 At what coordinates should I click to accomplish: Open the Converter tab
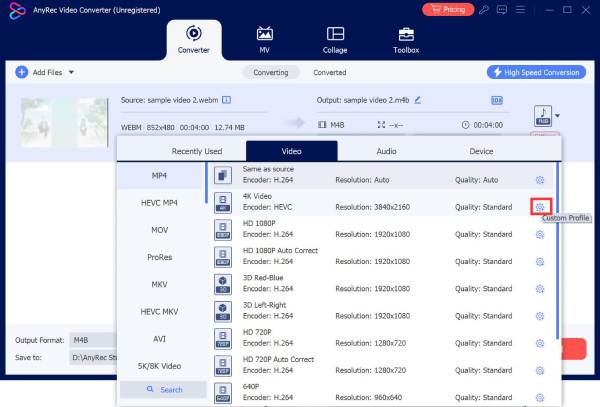point(194,40)
